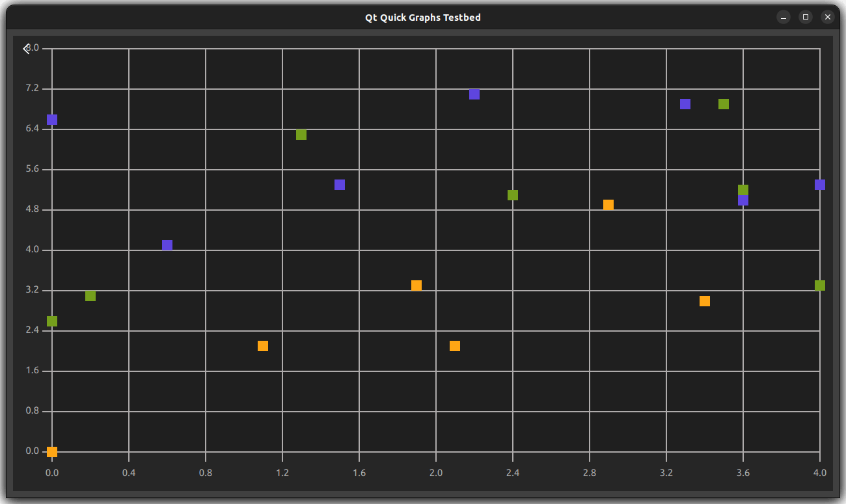The image size is (846, 504).
Task: Click the y-axis label '5.6'
Action: [x=33, y=169]
